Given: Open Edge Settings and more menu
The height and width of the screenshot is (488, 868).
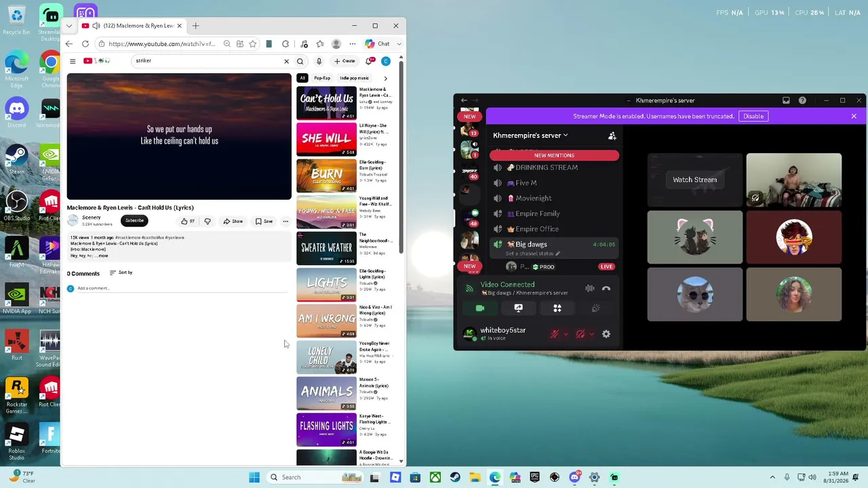Looking at the screenshot, I should 352,44.
